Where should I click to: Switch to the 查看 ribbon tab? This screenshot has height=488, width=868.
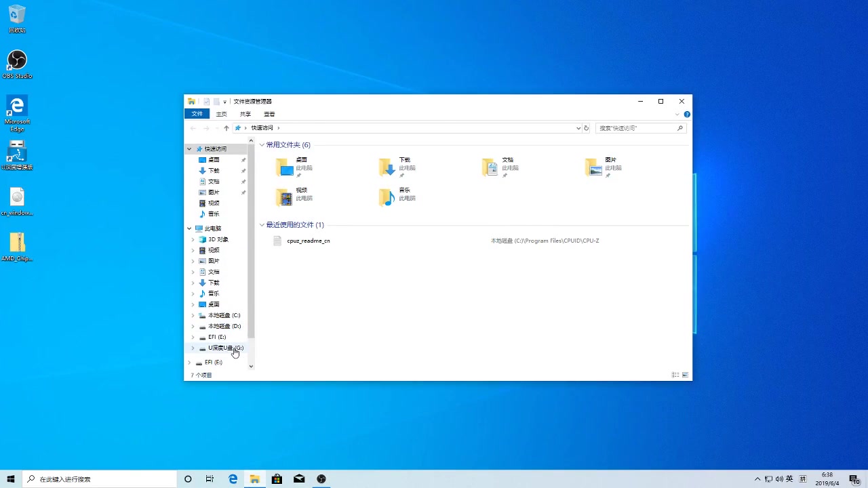tap(269, 114)
